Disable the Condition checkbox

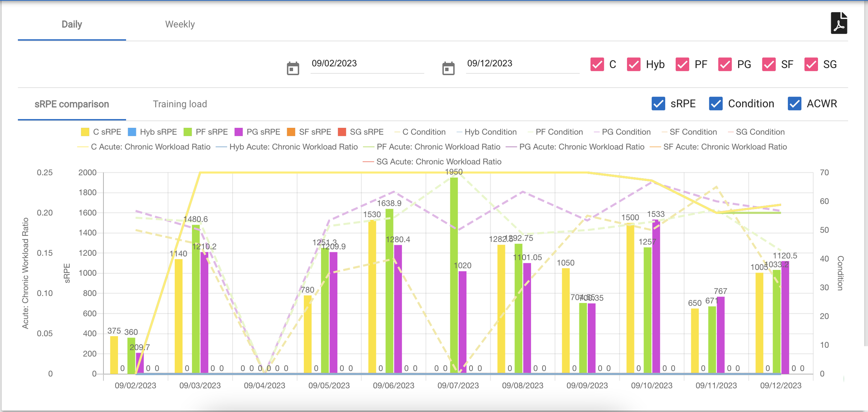coord(716,104)
